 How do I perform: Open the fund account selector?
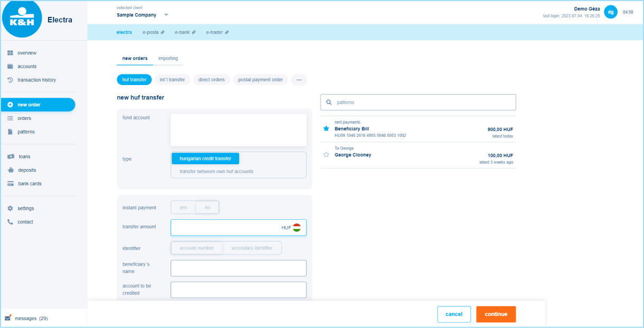coord(238,130)
